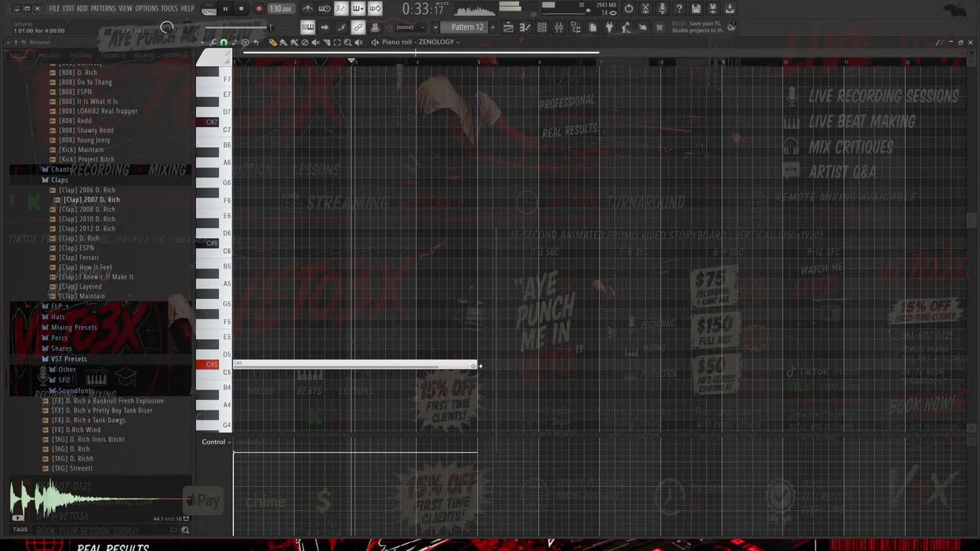
Task: Toggle the piano roll snap magnet
Action: (224, 43)
